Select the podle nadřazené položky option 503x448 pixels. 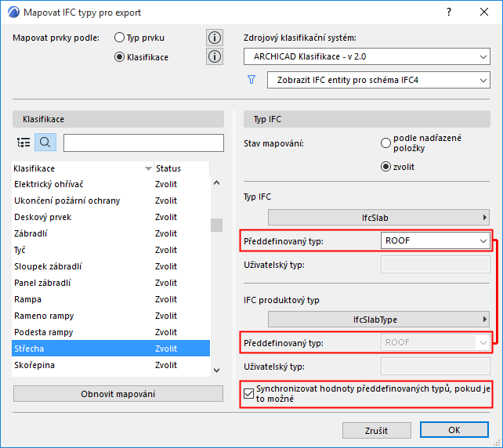pyautogui.click(x=385, y=143)
